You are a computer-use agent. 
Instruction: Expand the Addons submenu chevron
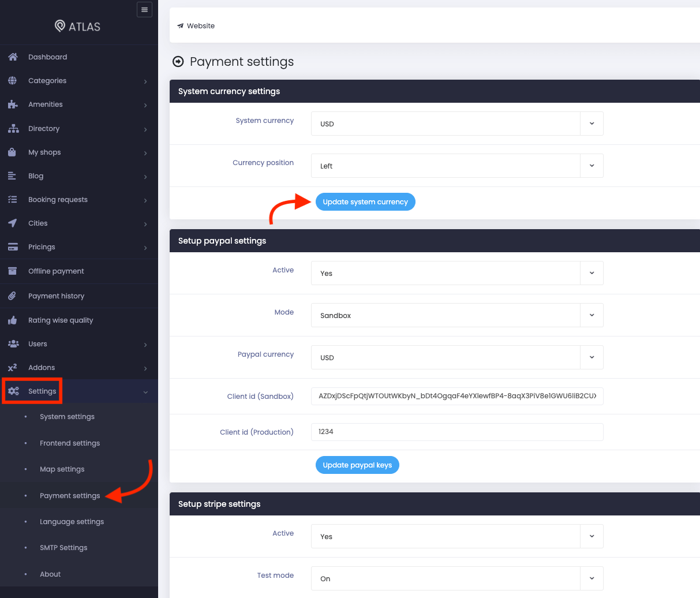coord(145,368)
